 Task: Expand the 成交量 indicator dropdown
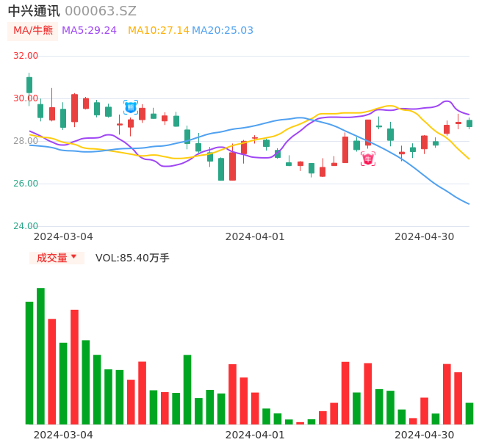point(57,258)
